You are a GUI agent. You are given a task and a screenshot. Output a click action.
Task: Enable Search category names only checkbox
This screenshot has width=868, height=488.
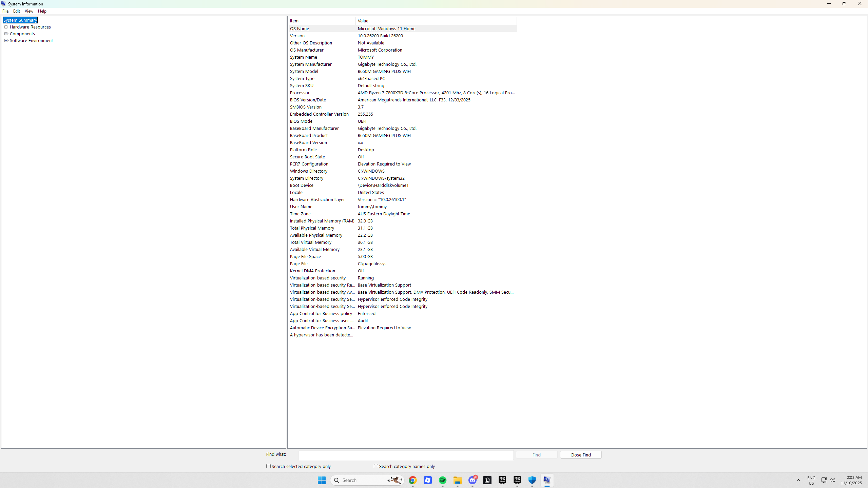(376, 466)
